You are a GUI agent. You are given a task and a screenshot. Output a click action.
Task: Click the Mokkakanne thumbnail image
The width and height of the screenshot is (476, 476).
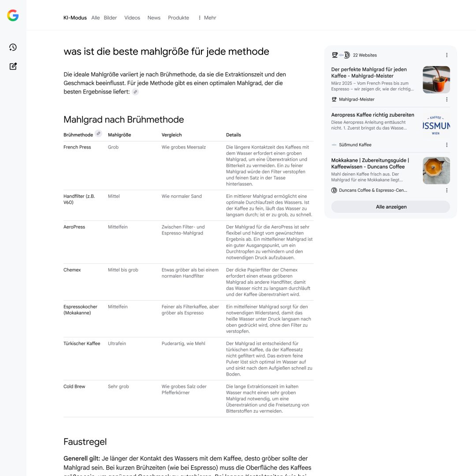(436, 171)
